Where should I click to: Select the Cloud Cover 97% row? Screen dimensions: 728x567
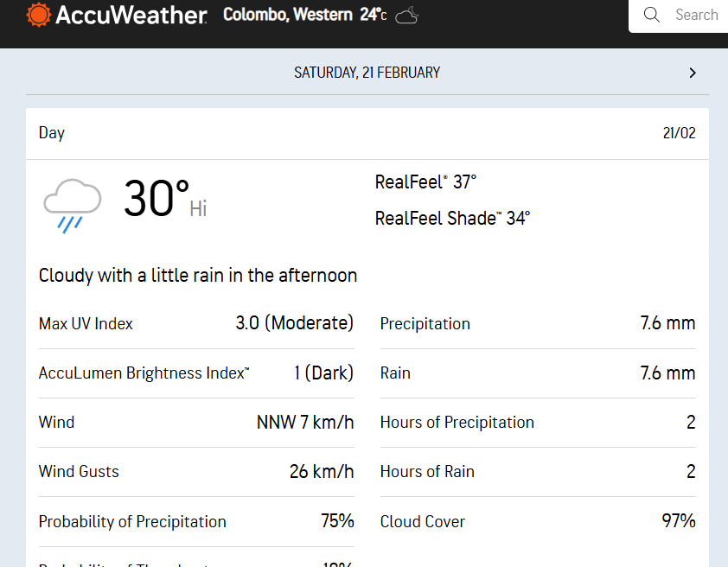(536, 521)
